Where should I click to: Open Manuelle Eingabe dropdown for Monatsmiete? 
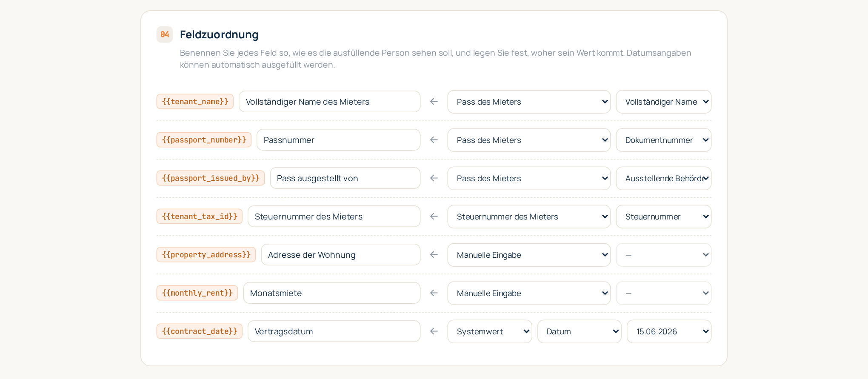529,293
